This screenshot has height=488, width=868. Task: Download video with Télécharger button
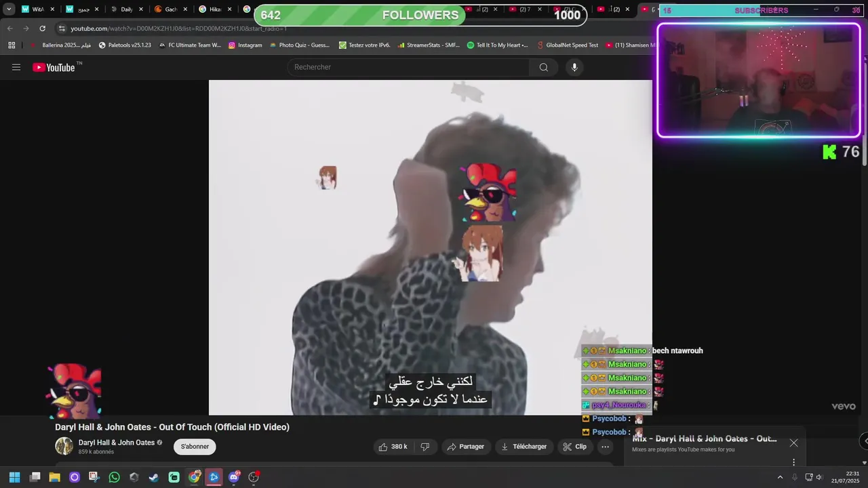tap(524, 447)
